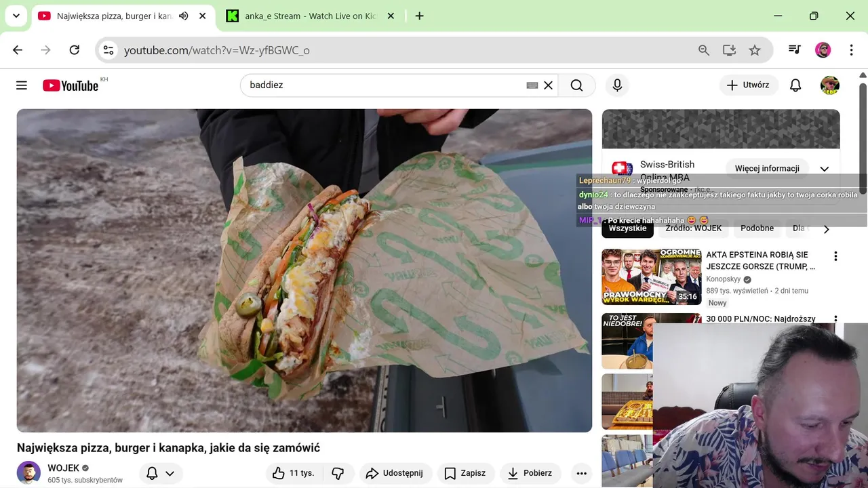Open on-screen keyboard icon in search box
Image resolution: width=868 pixels, height=488 pixels.
(x=532, y=85)
